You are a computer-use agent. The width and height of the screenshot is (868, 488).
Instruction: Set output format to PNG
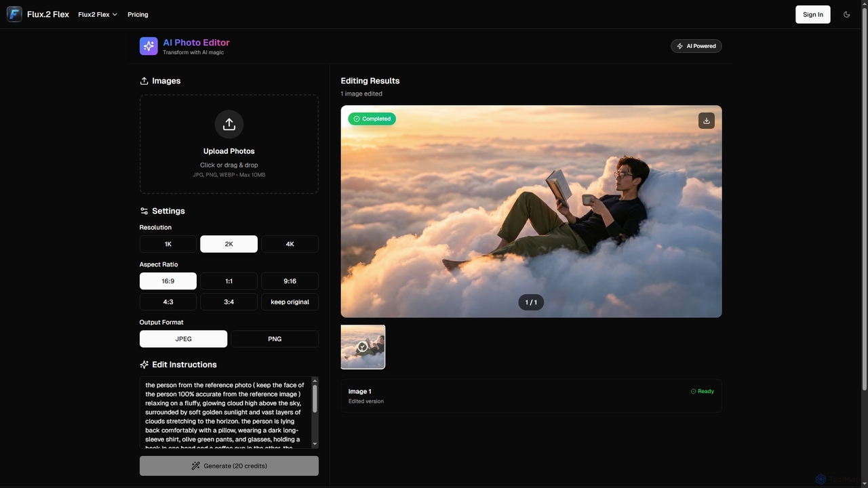pos(275,339)
